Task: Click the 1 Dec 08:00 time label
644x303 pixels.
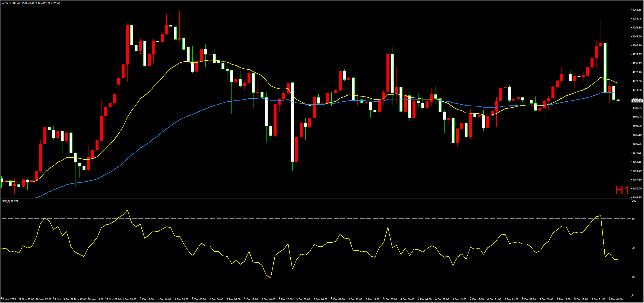Action: pyautogui.click(x=129, y=299)
